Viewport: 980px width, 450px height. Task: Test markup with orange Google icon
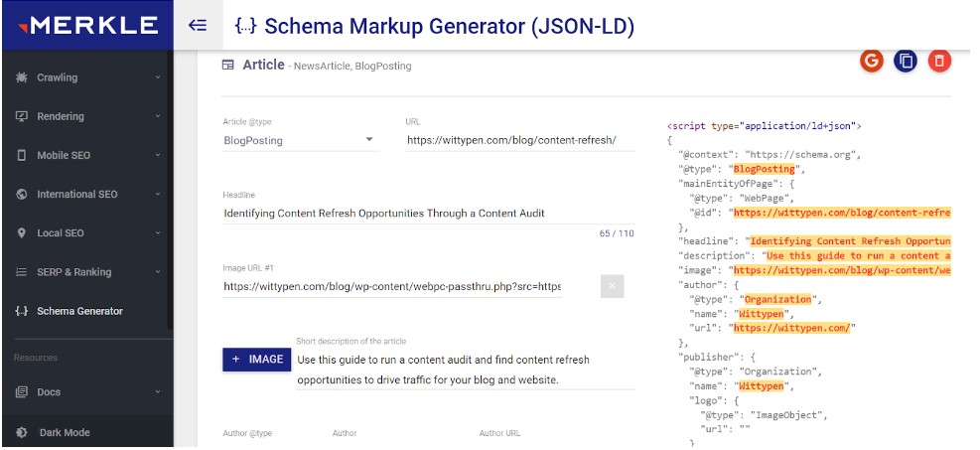coord(872,61)
